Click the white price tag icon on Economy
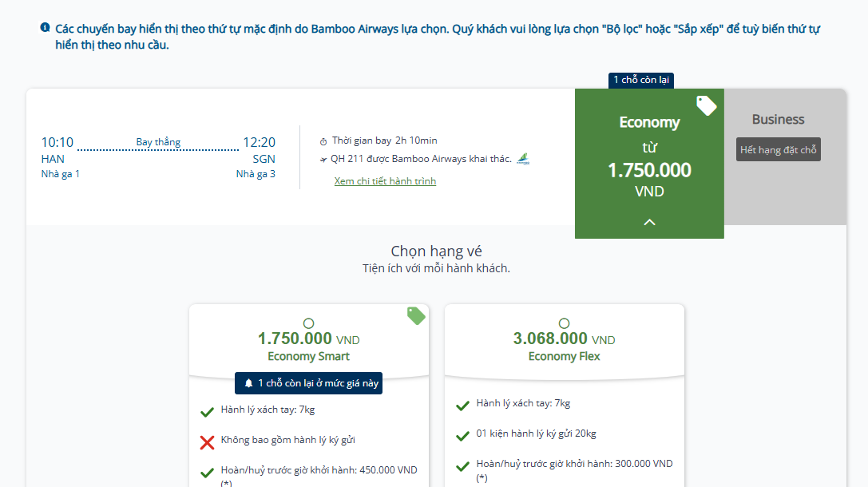The width and height of the screenshot is (868, 487). [x=706, y=105]
